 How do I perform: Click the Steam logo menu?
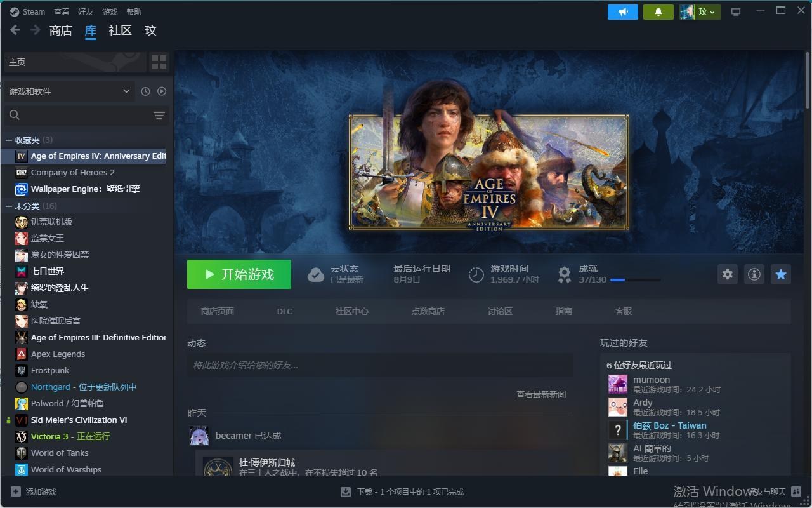click(27, 11)
